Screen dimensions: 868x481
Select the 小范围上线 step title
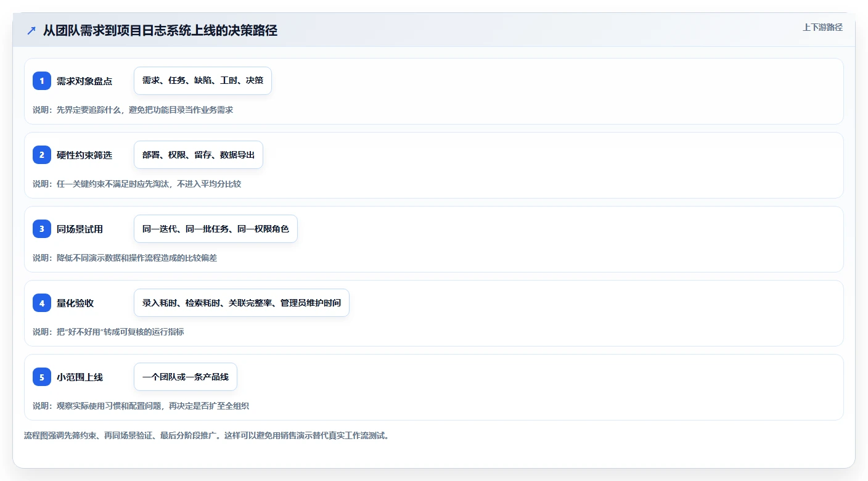tap(80, 377)
